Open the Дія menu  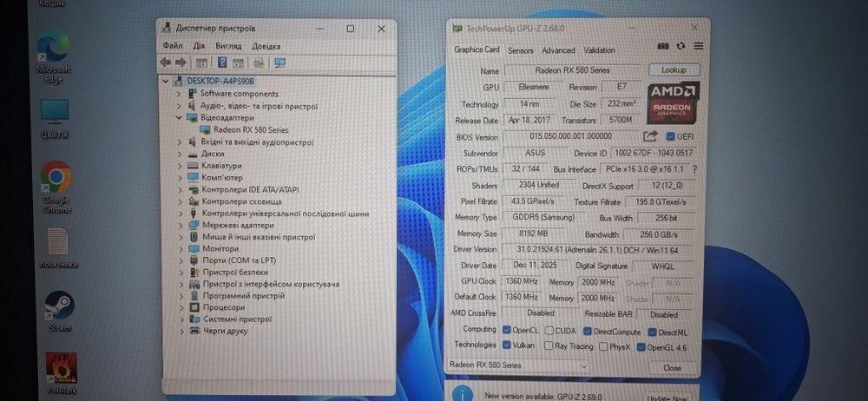tap(199, 46)
